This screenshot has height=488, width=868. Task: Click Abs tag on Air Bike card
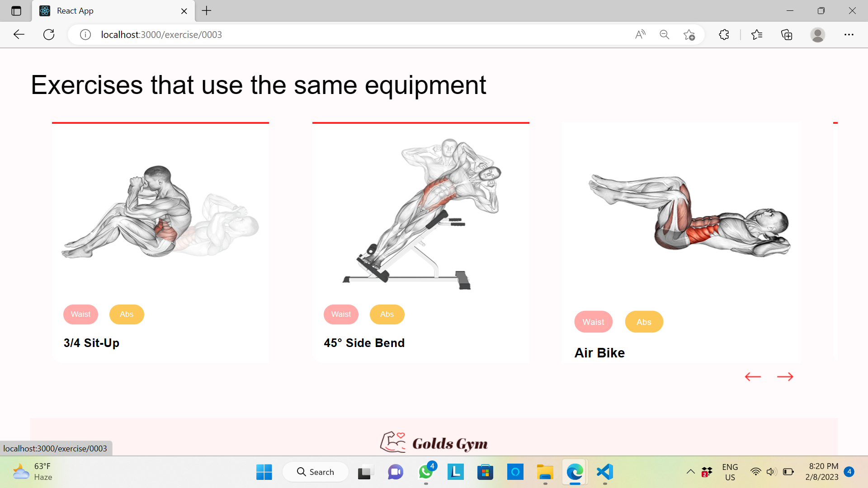click(644, 322)
